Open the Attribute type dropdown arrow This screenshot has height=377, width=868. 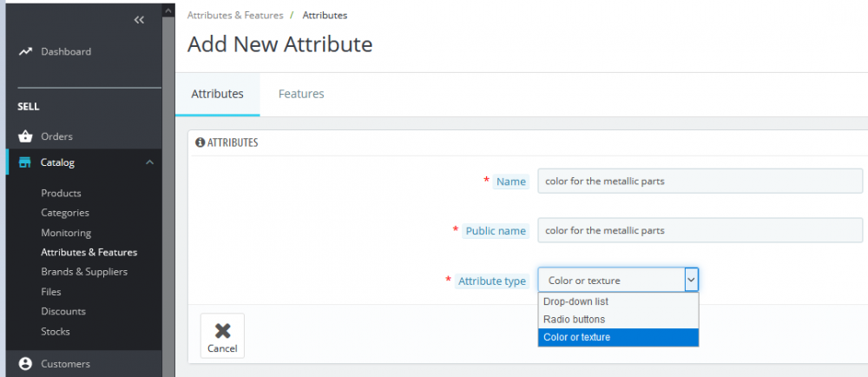click(x=691, y=280)
